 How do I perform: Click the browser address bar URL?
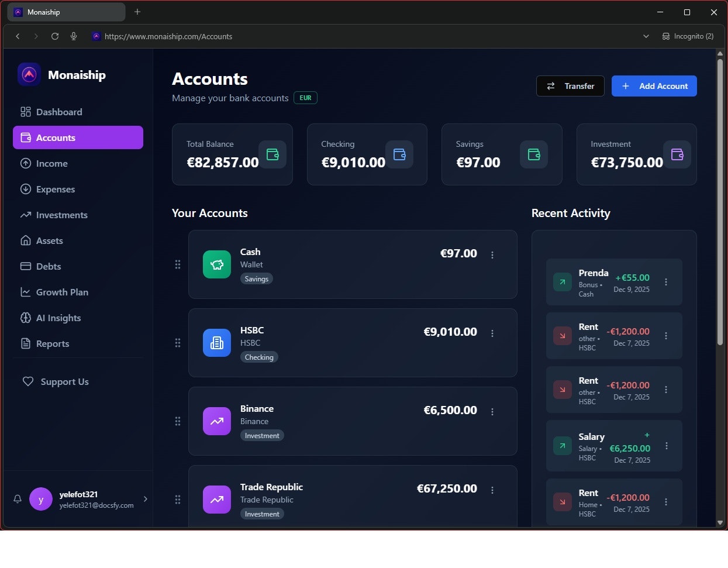tap(168, 36)
